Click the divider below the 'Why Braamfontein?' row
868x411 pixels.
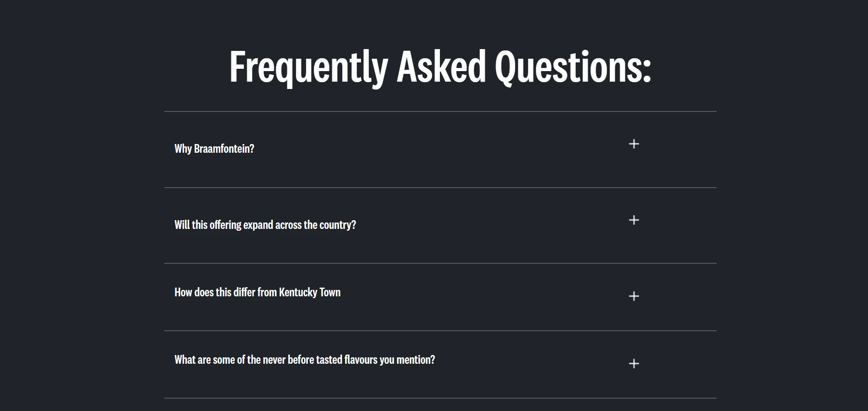point(440,188)
